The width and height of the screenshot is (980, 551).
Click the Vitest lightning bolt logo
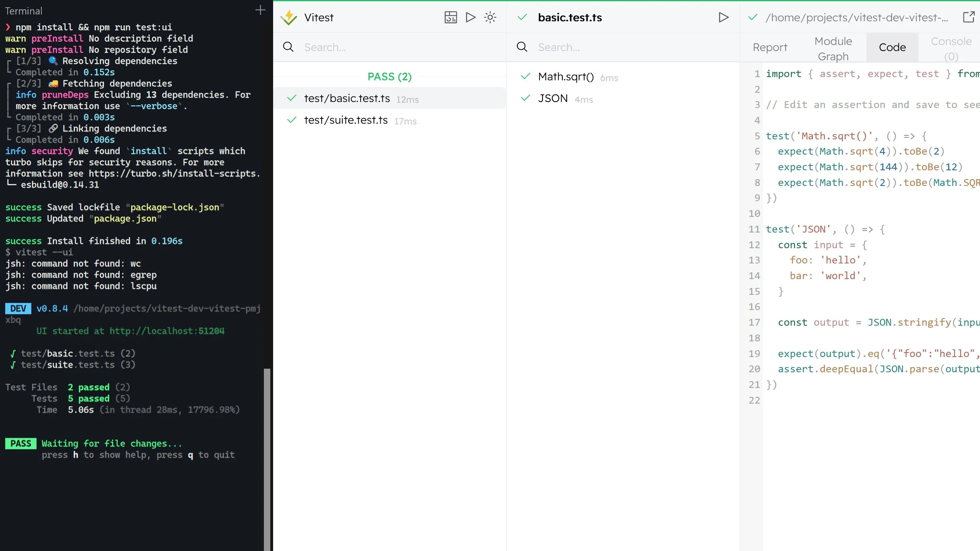pos(289,17)
